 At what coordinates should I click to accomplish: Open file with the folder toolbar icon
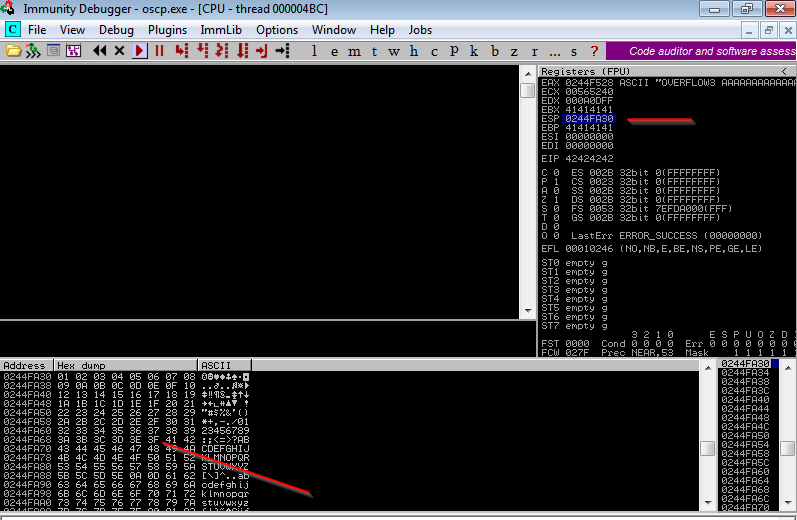(x=13, y=51)
